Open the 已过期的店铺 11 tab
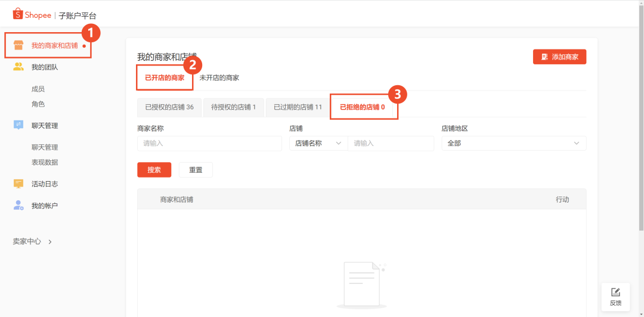644x317 pixels. pos(298,107)
